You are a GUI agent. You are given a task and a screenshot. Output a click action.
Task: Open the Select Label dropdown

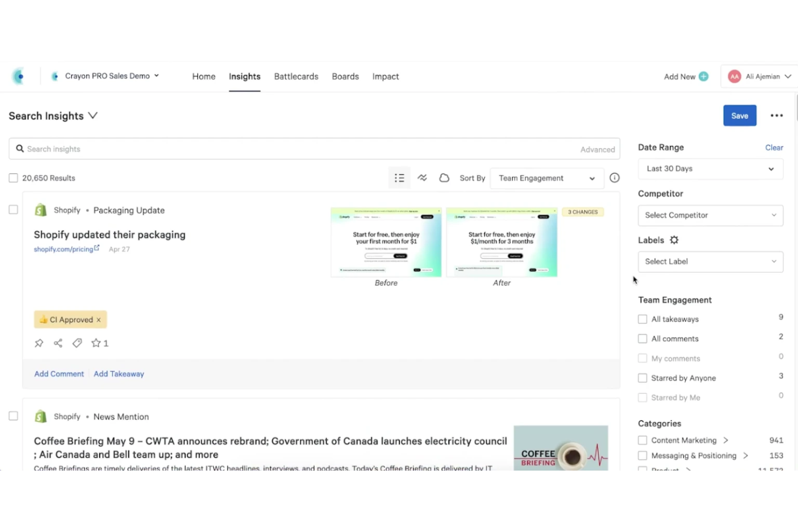(x=710, y=261)
